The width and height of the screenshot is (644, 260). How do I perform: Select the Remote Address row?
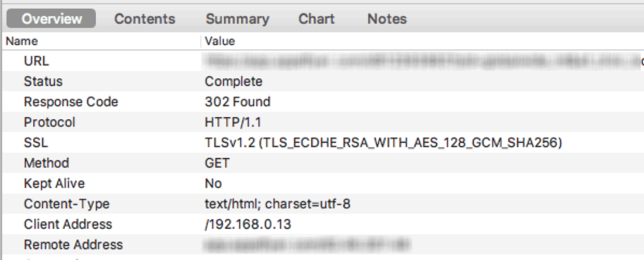tap(323, 245)
